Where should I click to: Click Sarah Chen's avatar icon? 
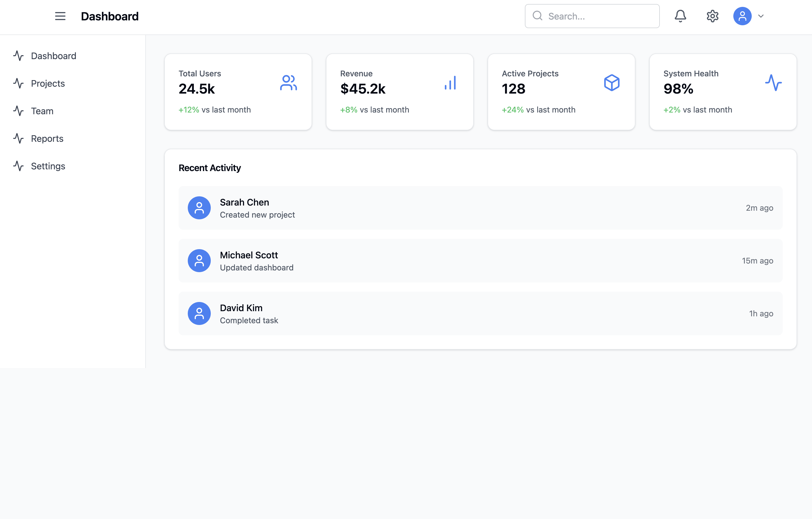[199, 208]
